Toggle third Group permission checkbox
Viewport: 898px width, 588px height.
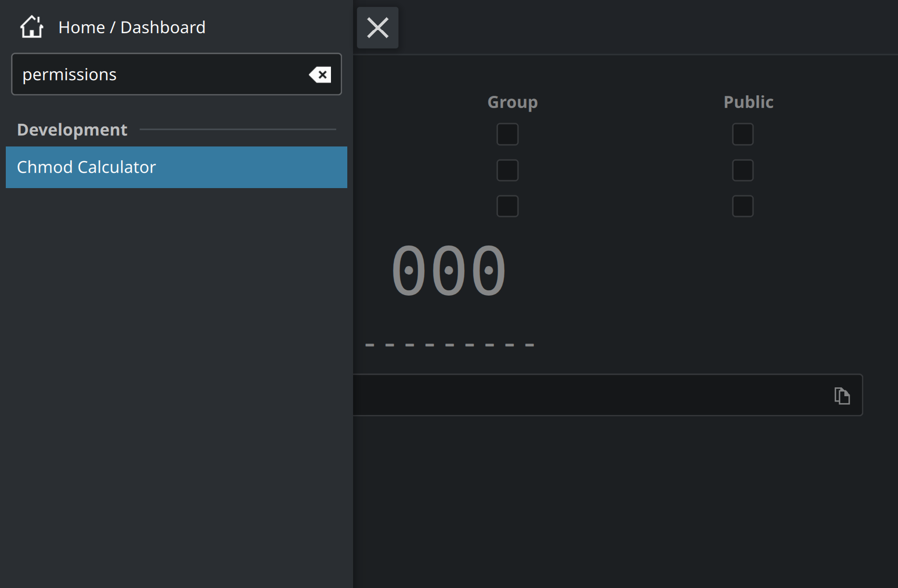(x=507, y=206)
